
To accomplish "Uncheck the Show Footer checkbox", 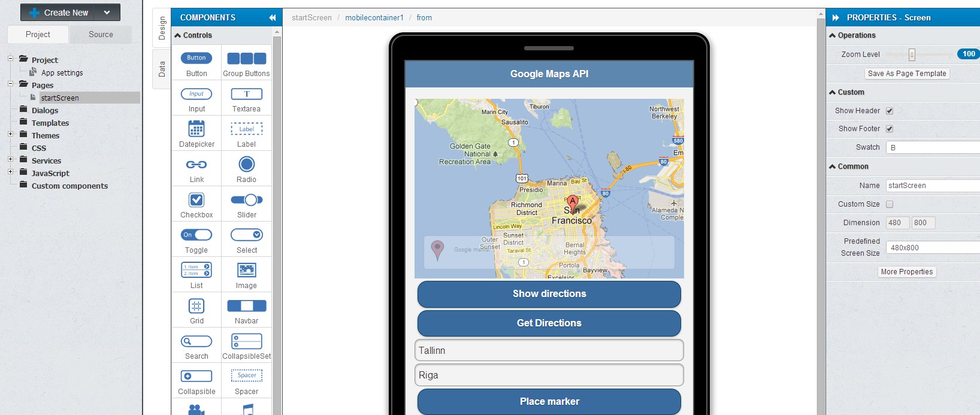I will [890, 129].
